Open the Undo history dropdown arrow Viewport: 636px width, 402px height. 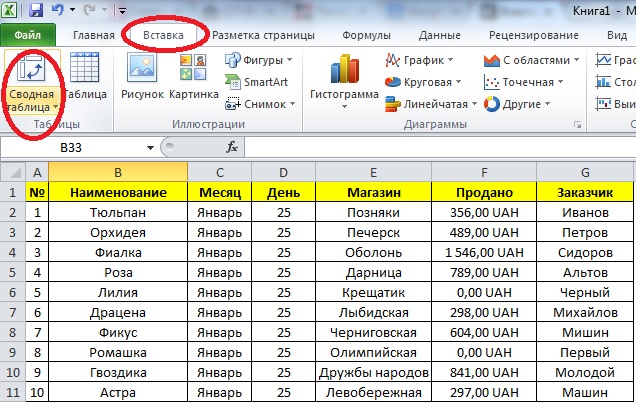73,10
